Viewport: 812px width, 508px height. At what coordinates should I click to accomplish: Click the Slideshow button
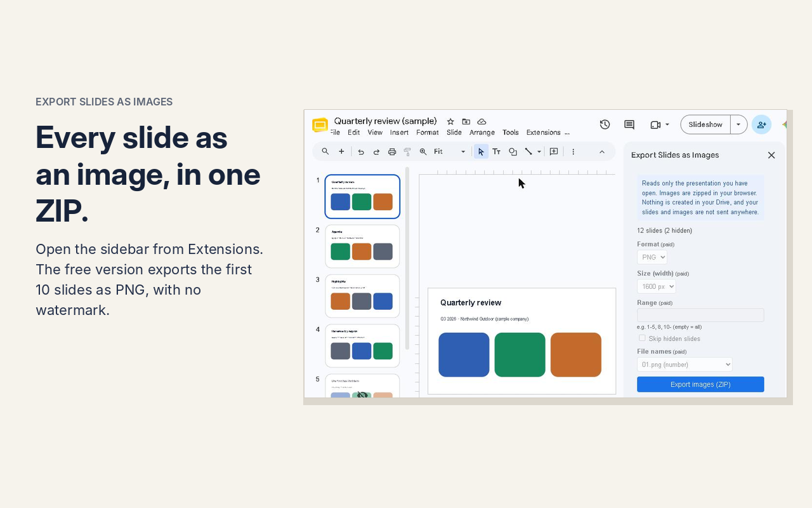[x=705, y=124]
